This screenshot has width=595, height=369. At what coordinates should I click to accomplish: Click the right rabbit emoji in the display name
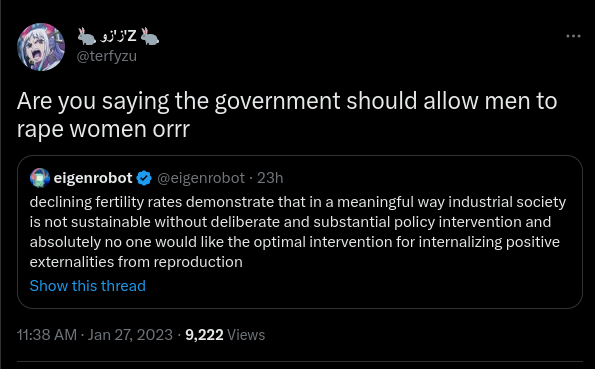[150, 36]
